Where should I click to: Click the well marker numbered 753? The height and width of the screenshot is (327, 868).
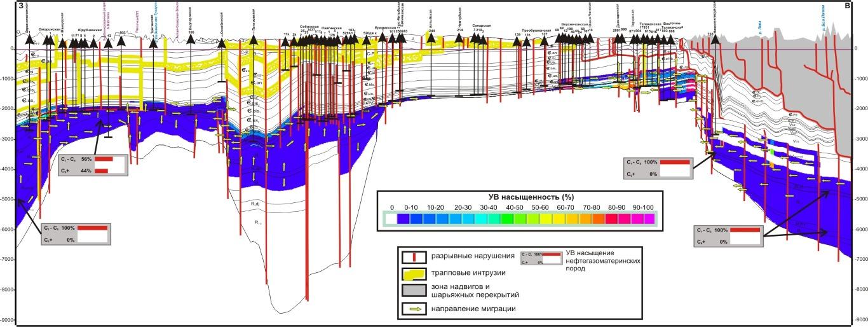(715, 40)
